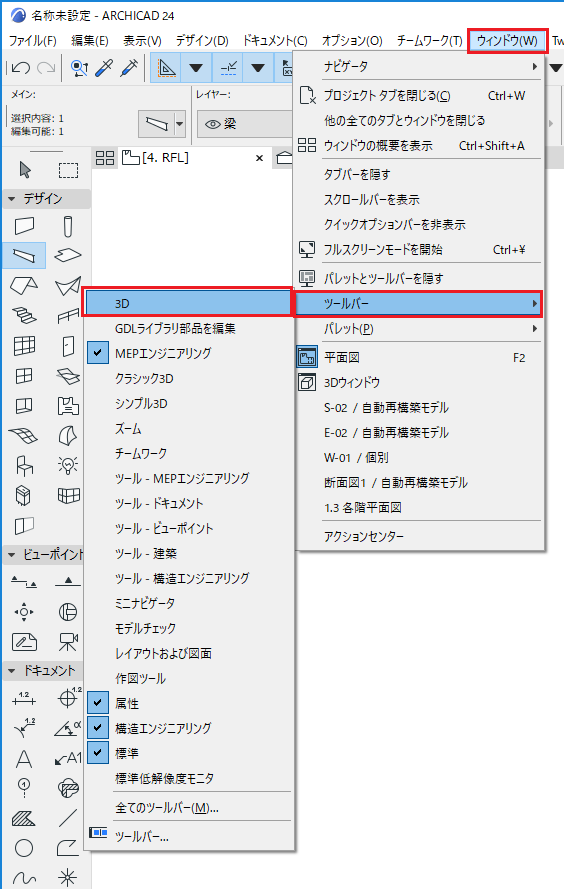
Task: Select the Object chair tool
Action: [x=24, y=465]
